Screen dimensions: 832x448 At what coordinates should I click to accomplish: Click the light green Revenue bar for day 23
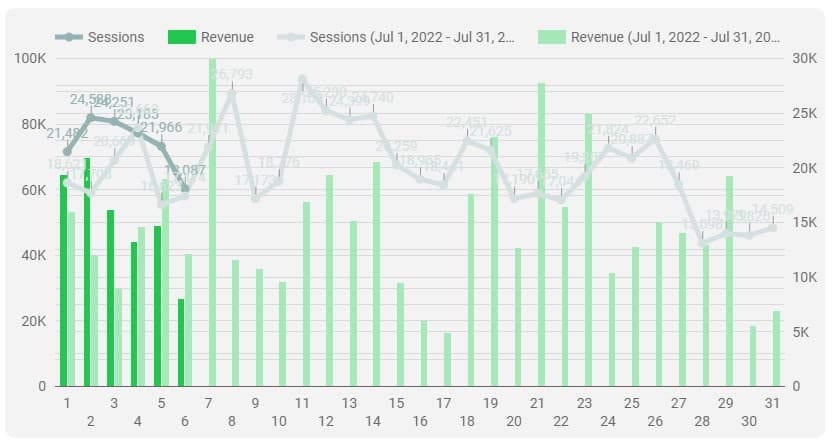click(588, 249)
